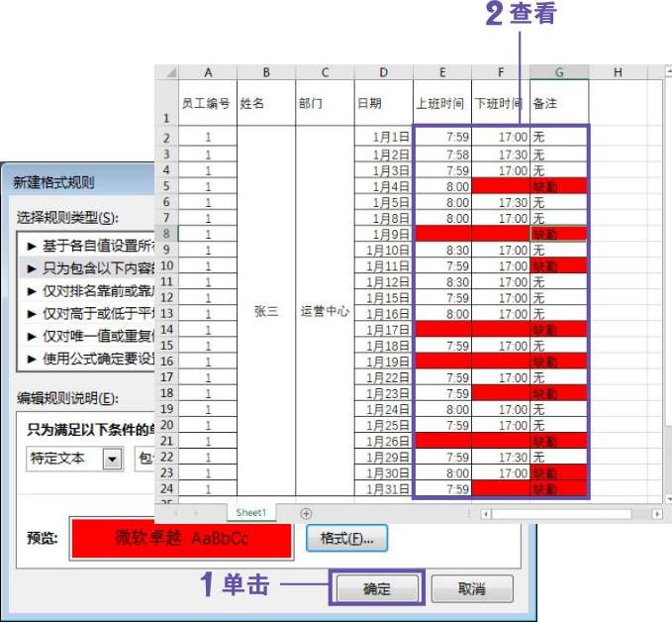Click the 7:58 cell in row 3

click(x=442, y=155)
